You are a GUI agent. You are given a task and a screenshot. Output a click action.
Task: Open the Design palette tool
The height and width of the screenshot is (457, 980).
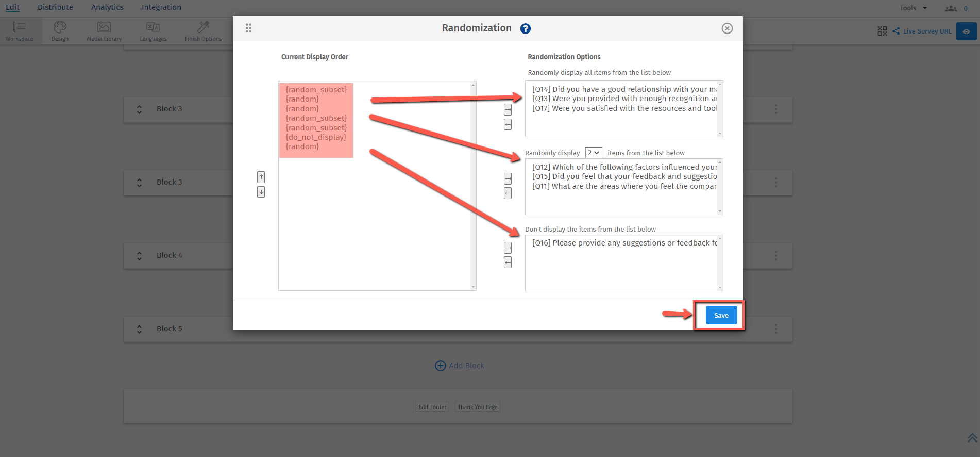(60, 31)
